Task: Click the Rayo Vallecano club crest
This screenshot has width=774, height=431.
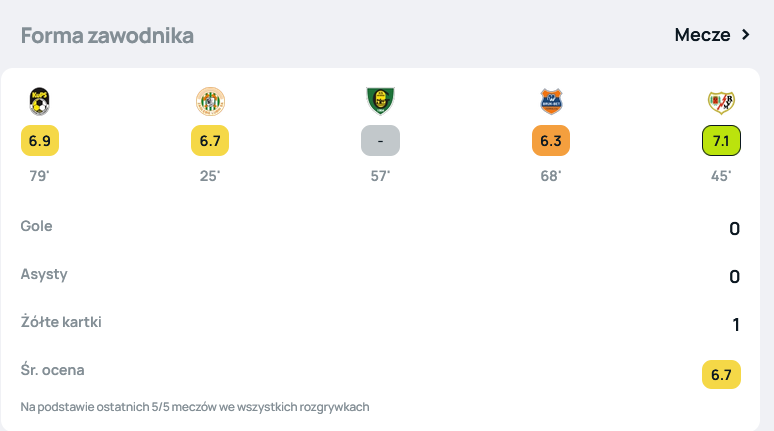Action: (721, 101)
